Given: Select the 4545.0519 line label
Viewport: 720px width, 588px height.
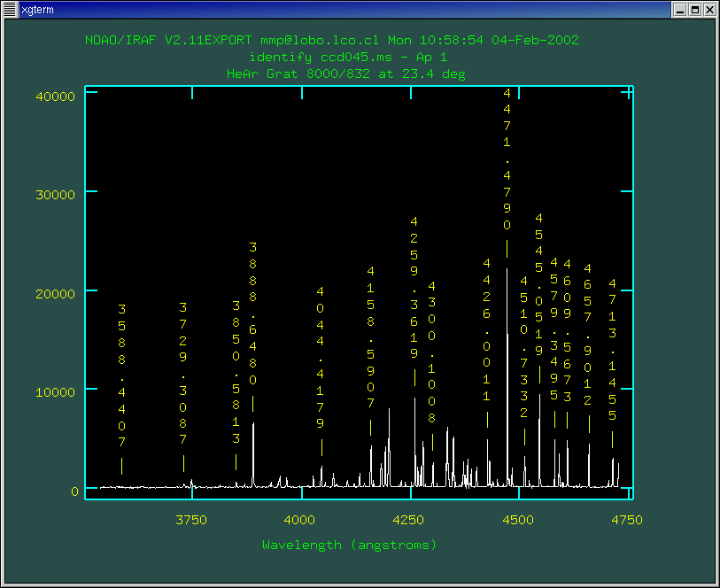Looking at the screenshot, I should [x=539, y=284].
